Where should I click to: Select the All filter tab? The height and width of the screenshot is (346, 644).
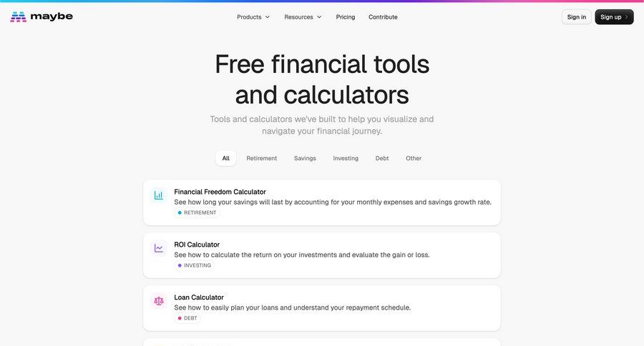pos(226,159)
